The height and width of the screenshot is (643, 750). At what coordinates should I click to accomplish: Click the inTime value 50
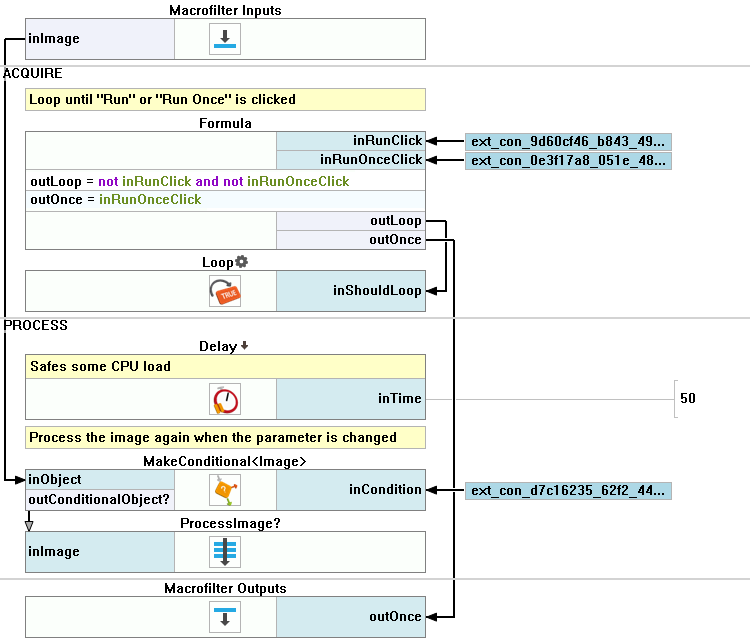pyautogui.click(x=688, y=398)
